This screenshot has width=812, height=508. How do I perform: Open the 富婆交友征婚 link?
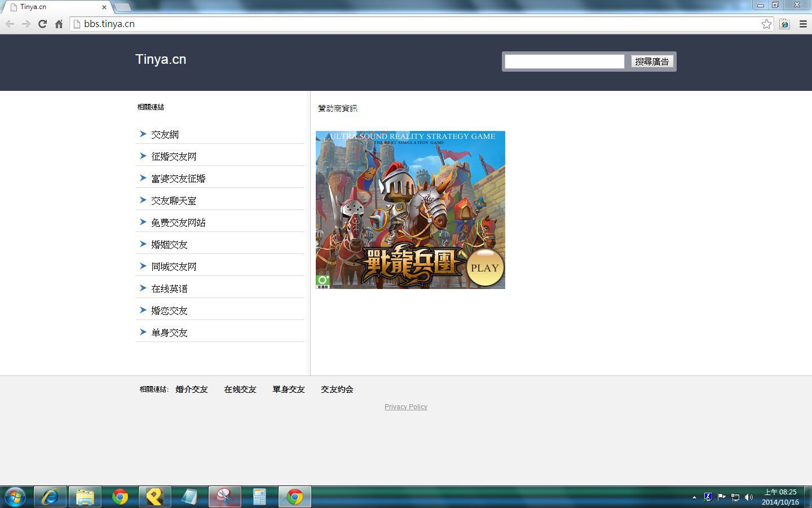click(178, 178)
